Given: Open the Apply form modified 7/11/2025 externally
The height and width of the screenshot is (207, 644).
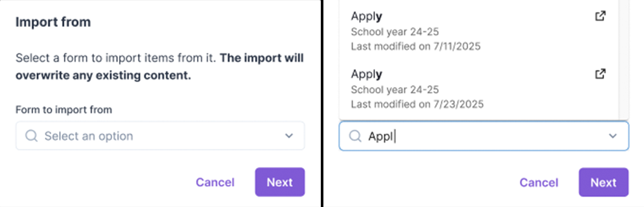Looking at the screenshot, I should (600, 16).
